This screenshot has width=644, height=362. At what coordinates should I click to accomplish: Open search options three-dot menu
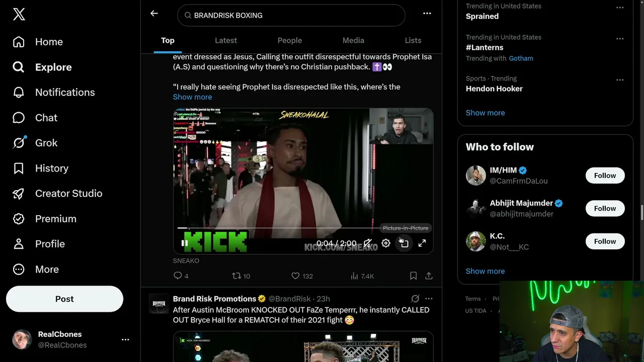click(x=427, y=14)
